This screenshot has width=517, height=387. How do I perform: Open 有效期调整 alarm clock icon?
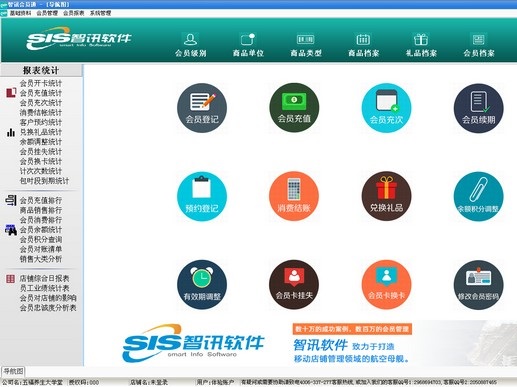click(x=202, y=285)
